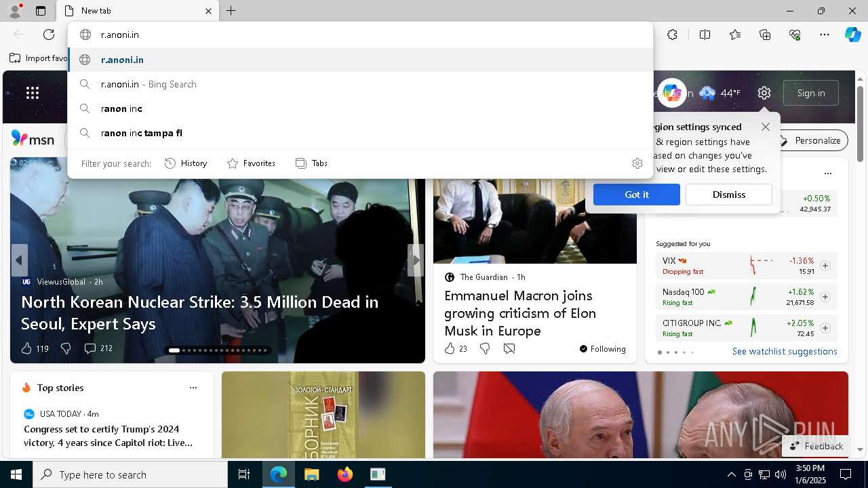Viewport: 868px width, 488px height.
Task: Click the Personalize button
Action: 811,140
